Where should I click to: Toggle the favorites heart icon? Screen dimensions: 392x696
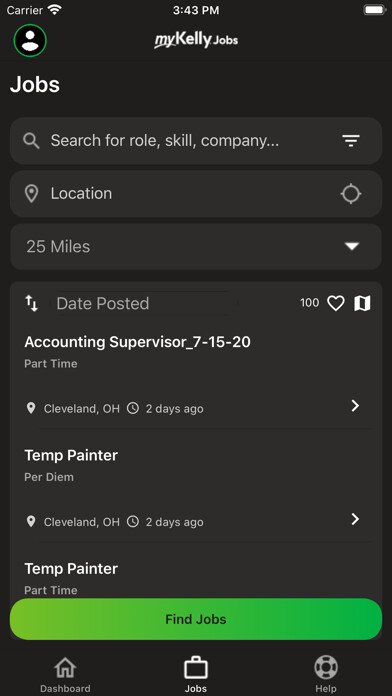pyautogui.click(x=336, y=304)
